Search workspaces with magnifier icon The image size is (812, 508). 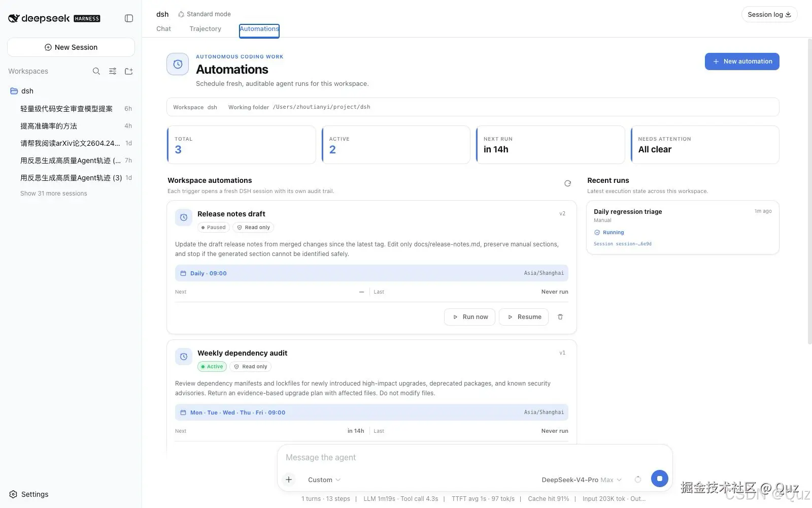(x=96, y=71)
